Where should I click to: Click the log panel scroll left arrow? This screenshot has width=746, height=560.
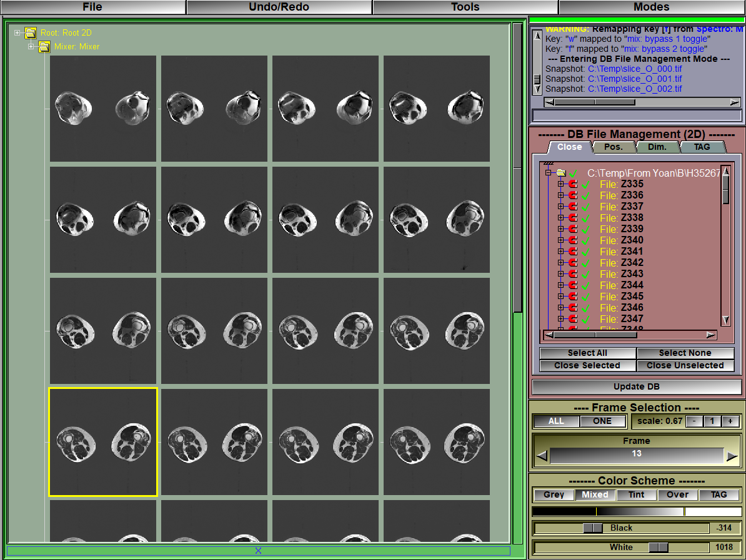coord(550,102)
